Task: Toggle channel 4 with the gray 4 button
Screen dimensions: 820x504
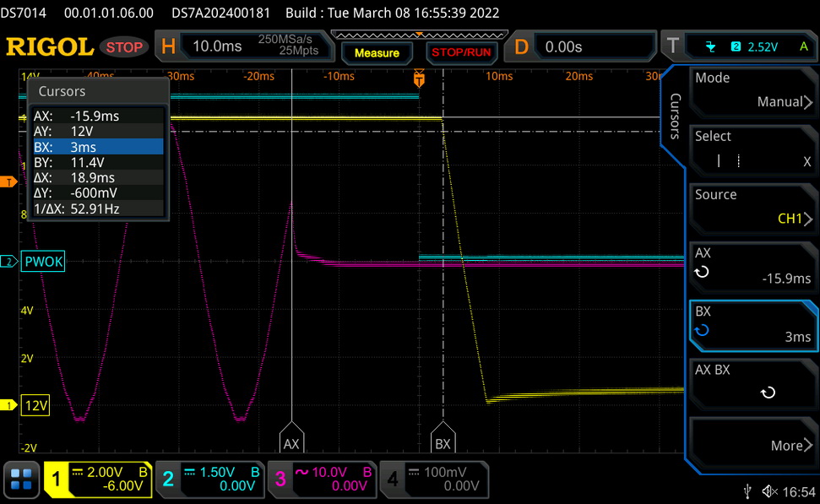Action: point(392,479)
